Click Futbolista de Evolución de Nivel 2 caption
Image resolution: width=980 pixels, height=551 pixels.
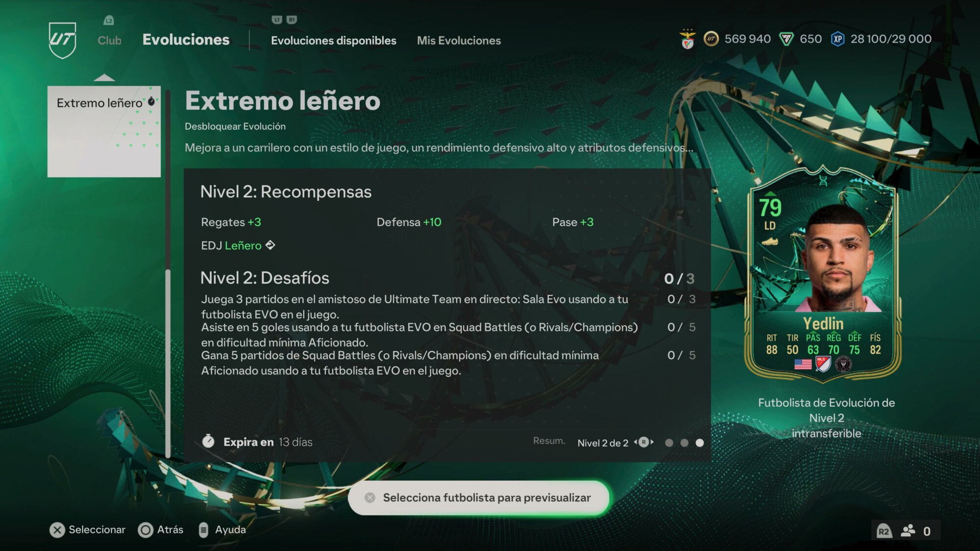click(826, 410)
